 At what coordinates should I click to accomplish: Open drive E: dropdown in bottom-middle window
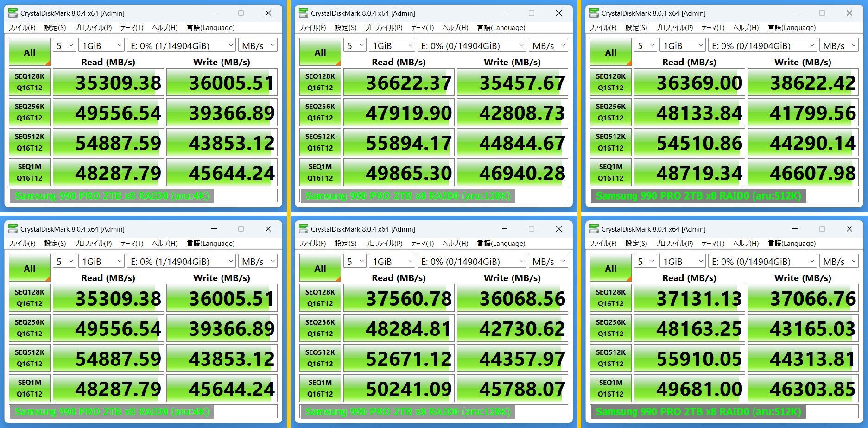click(x=472, y=261)
